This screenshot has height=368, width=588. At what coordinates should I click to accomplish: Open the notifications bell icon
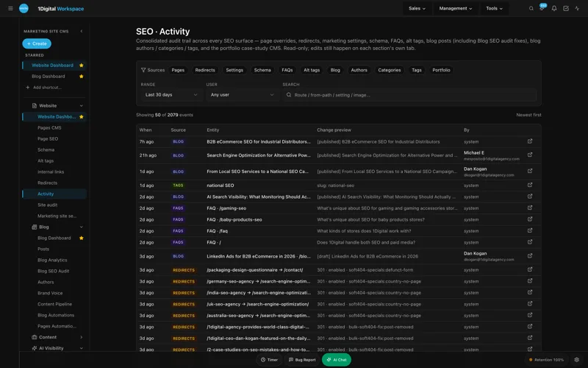coord(554,8)
